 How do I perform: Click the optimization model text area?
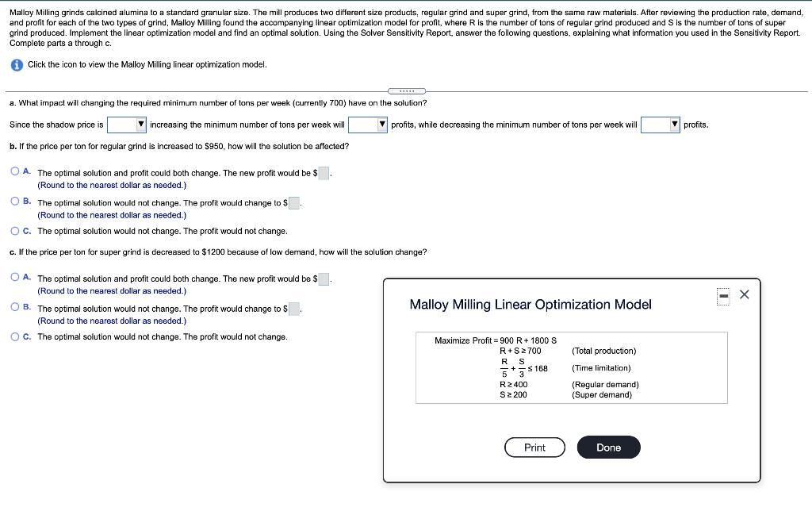[x=572, y=367]
